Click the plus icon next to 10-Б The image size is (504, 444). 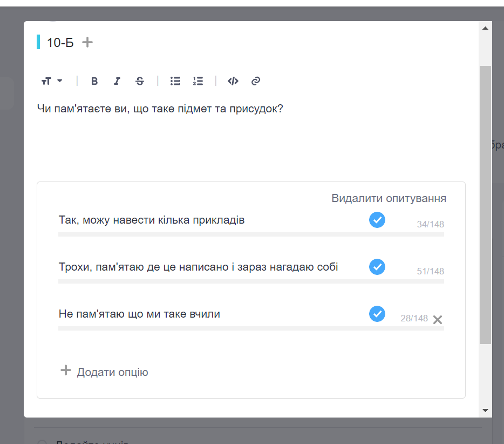click(87, 42)
